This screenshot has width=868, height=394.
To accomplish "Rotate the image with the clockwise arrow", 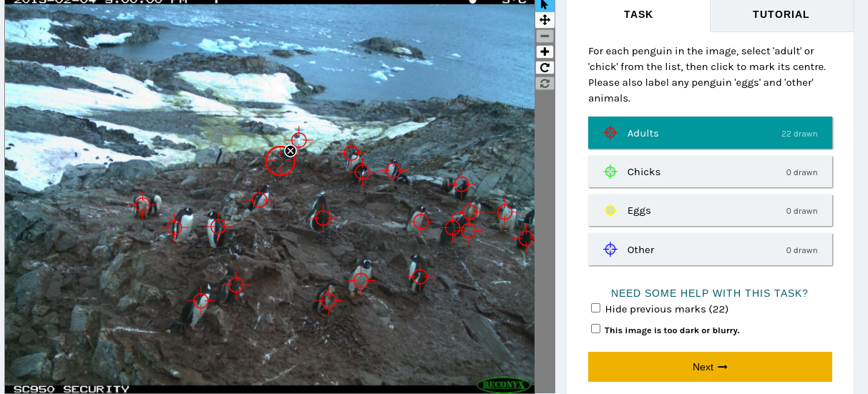I will click(x=545, y=67).
